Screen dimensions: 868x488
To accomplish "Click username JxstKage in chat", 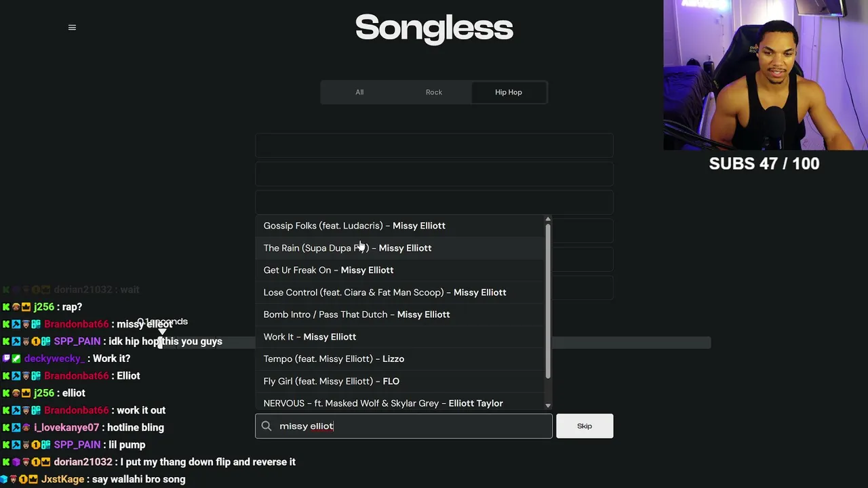I will pyautogui.click(x=62, y=479).
